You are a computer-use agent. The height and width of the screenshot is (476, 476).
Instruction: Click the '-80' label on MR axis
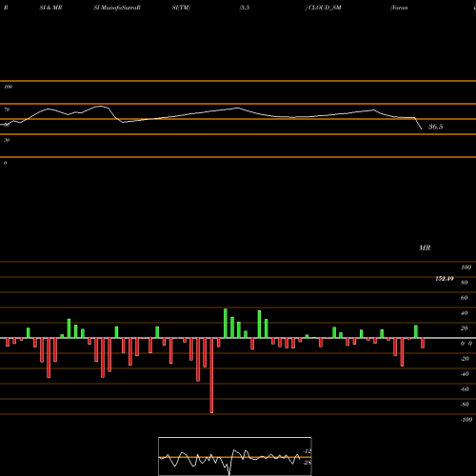pyautogui.click(x=465, y=405)
